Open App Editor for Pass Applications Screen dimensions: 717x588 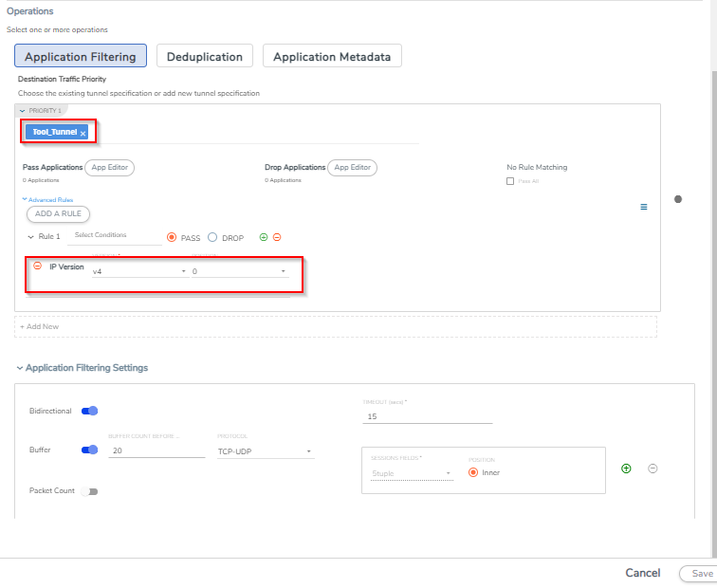(x=110, y=167)
